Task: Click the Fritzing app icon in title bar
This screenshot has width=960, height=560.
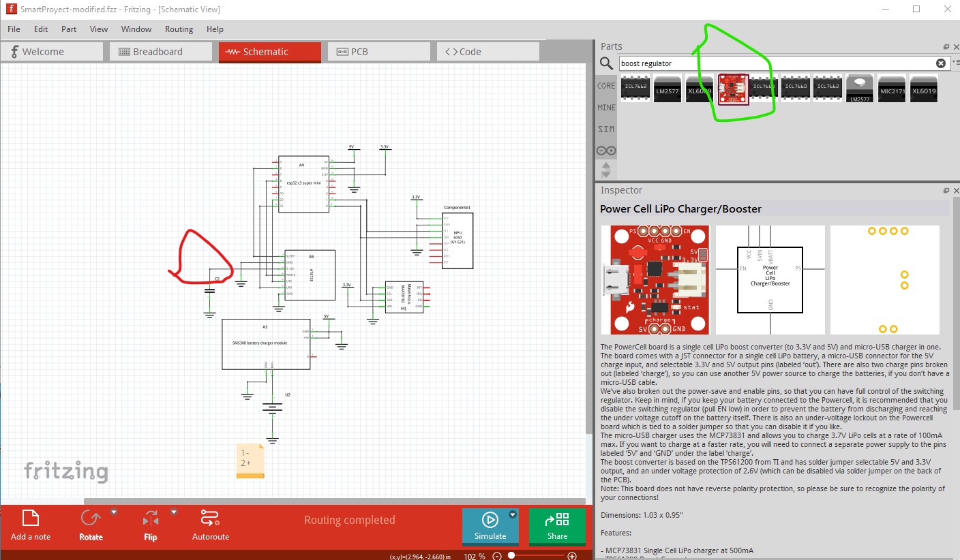Action: [x=10, y=10]
